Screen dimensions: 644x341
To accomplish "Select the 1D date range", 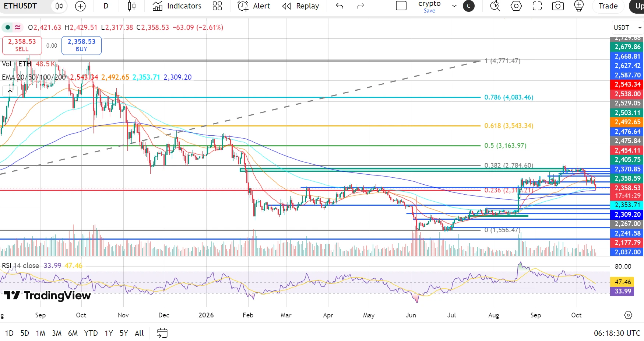I will [x=9, y=333].
